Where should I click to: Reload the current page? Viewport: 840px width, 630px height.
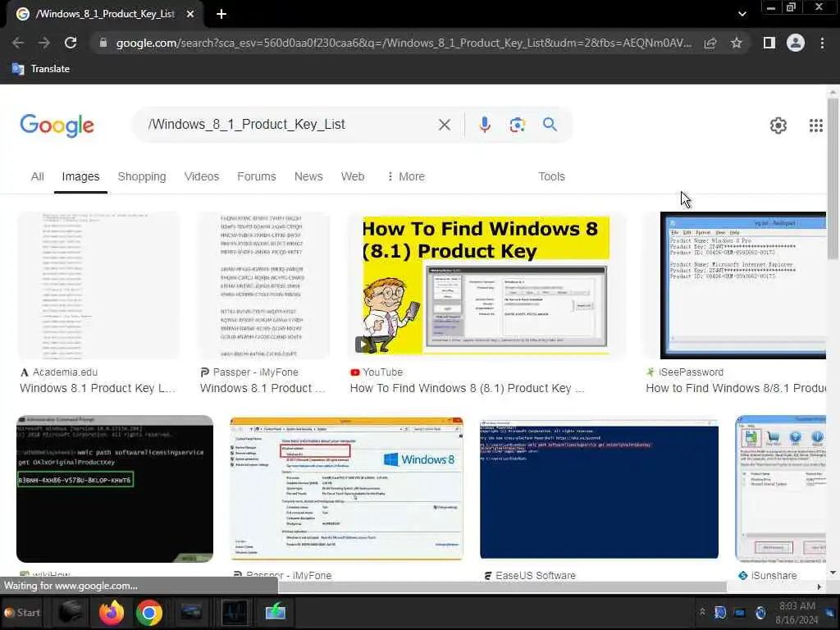71,43
